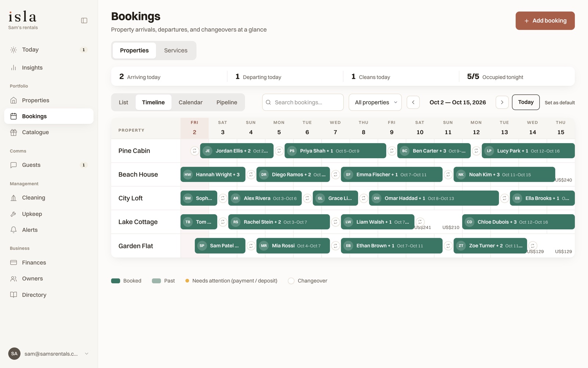The height and width of the screenshot is (368, 588).
Task: Click changeover icon before Priya Shah booking
Action: (279, 151)
